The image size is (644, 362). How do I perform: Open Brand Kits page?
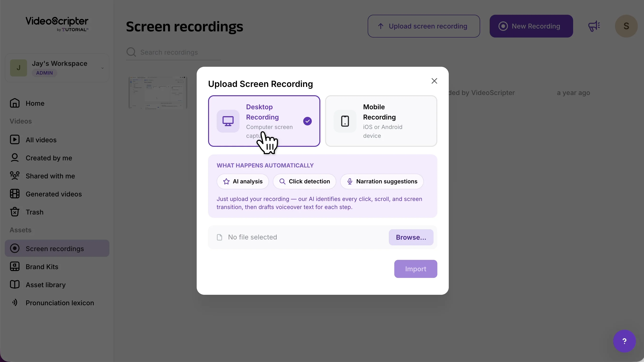tap(57, 267)
